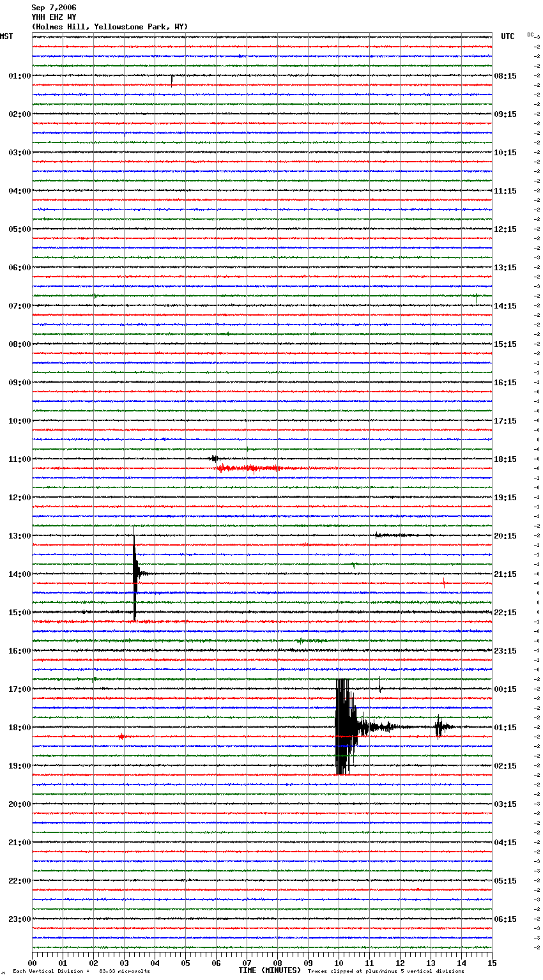Select the '22:00' MST hour label
543x980 pixels.
click(20, 881)
